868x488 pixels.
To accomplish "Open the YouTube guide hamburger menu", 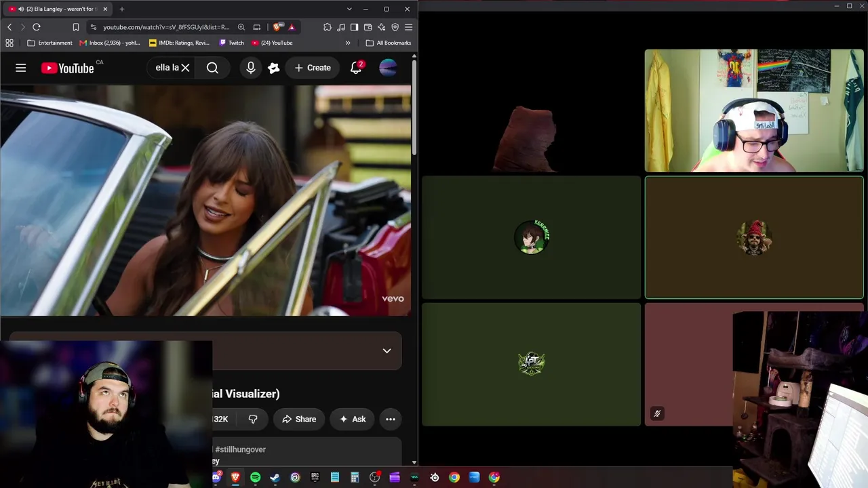I will pyautogui.click(x=21, y=68).
